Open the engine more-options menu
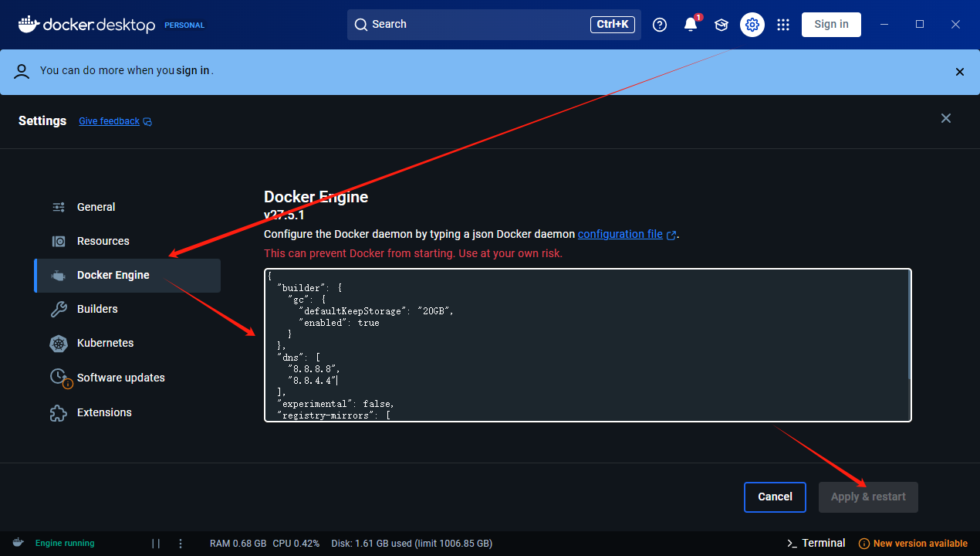The height and width of the screenshot is (556, 980). [181, 543]
